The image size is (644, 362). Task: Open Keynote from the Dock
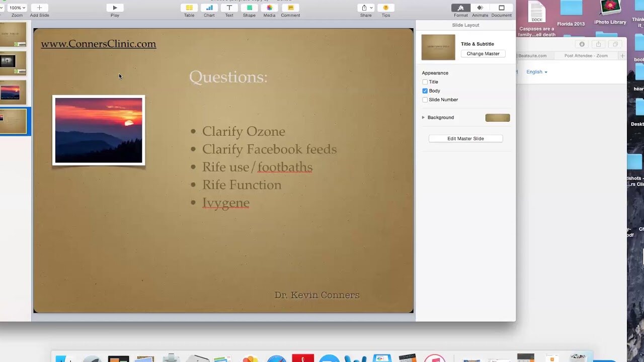pyautogui.click(x=382, y=358)
